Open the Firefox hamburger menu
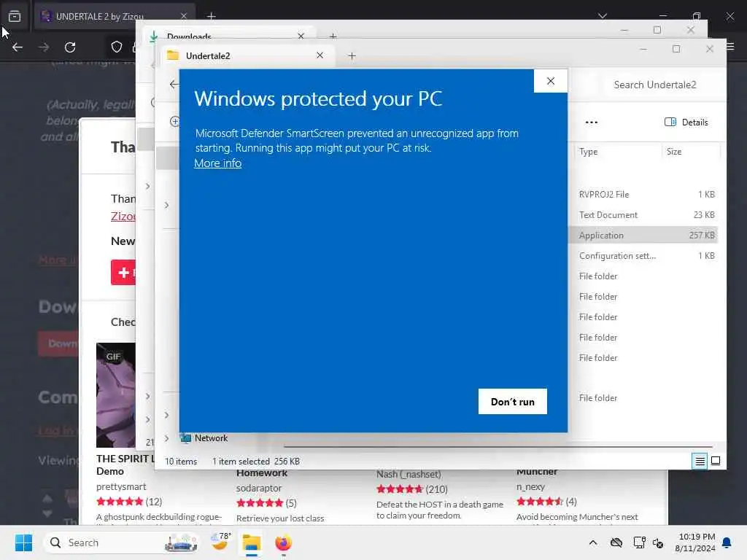Image resolution: width=747 pixels, height=560 pixels. click(x=730, y=46)
